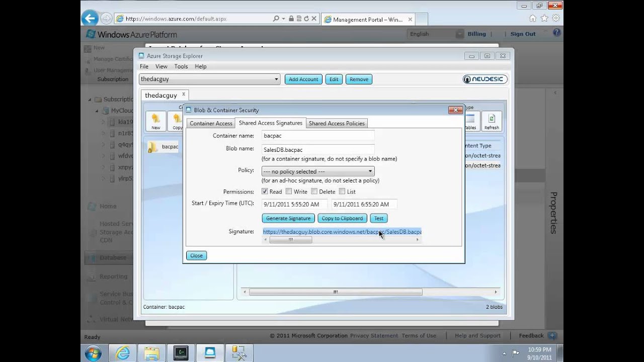Enable the Delete permission checkbox
Image resolution: width=644 pixels, height=362 pixels.
tap(314, 192)
